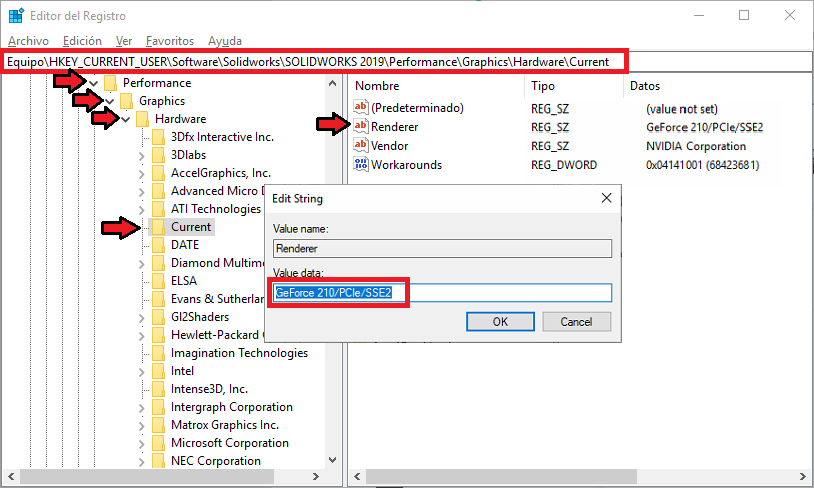Click the values pane scroll left arrow
The height and width of the screenshot is (488, 814).
[357, 476]
